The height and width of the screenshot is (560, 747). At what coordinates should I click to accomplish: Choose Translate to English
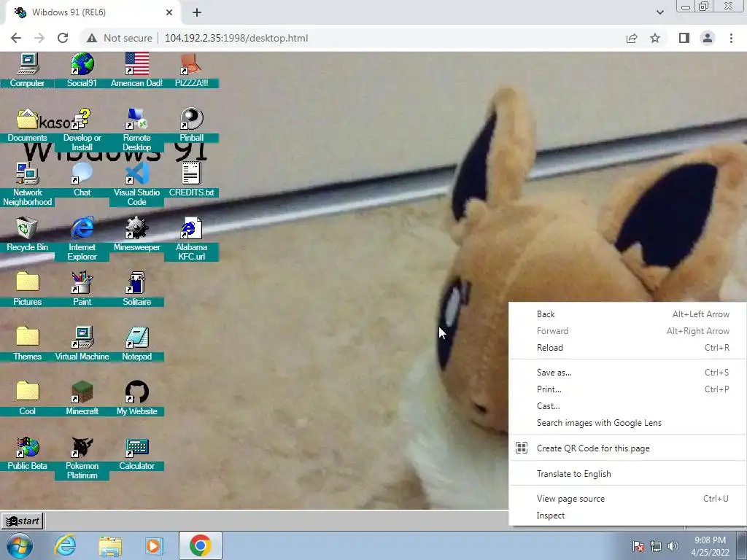(x=627, y=474)
